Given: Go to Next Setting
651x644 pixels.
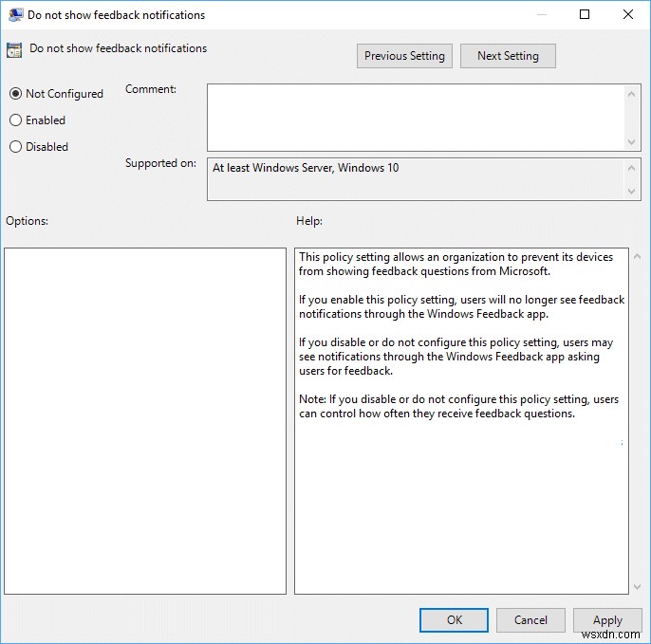Looking at the screenshot, I should (508, 56).
